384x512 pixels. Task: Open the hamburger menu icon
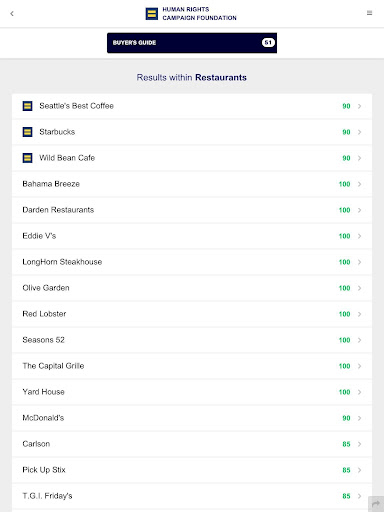pyautogui.click(x=369, y=13)
